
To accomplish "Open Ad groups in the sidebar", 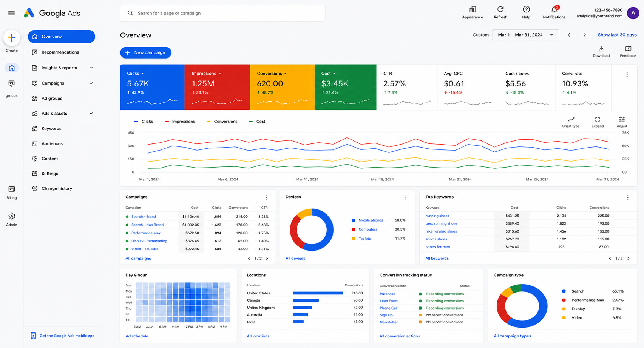I will pyautogui.click(x=52, y=98).
